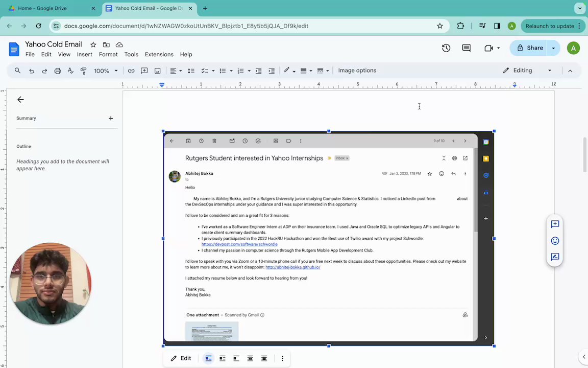Insert an image from the toolbar

(158, 71)
